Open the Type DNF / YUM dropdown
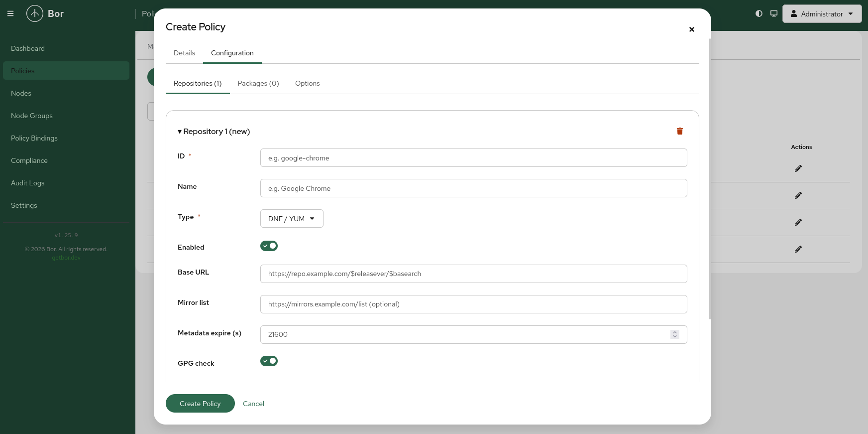This screenshot has width=868, height=434. coord(292,219)
